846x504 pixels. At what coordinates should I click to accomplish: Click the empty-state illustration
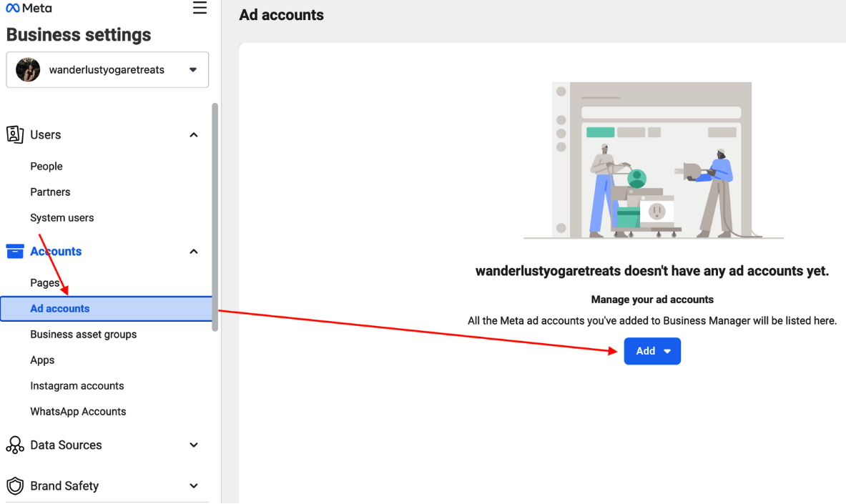pyautogui.click(x=654, y=160)
